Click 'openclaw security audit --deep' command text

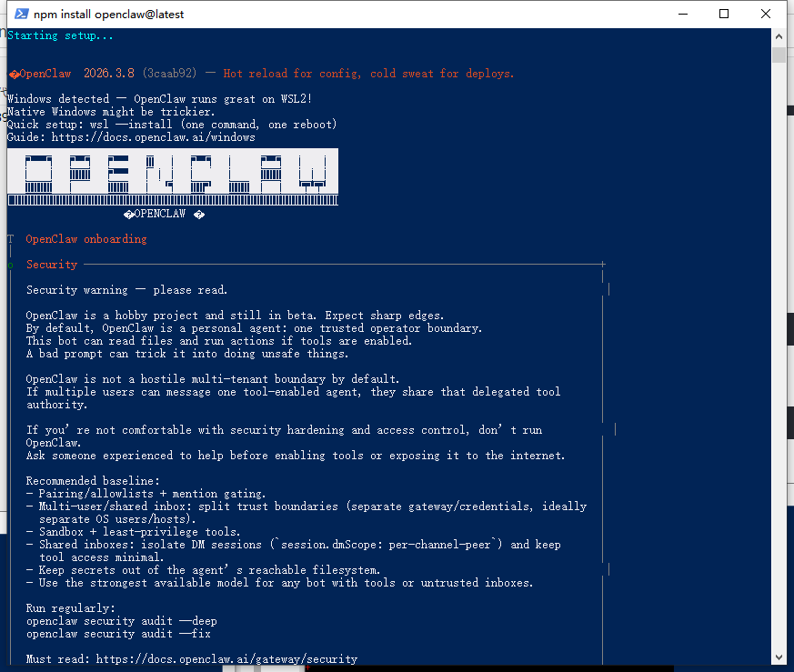(x=122, y=621)
